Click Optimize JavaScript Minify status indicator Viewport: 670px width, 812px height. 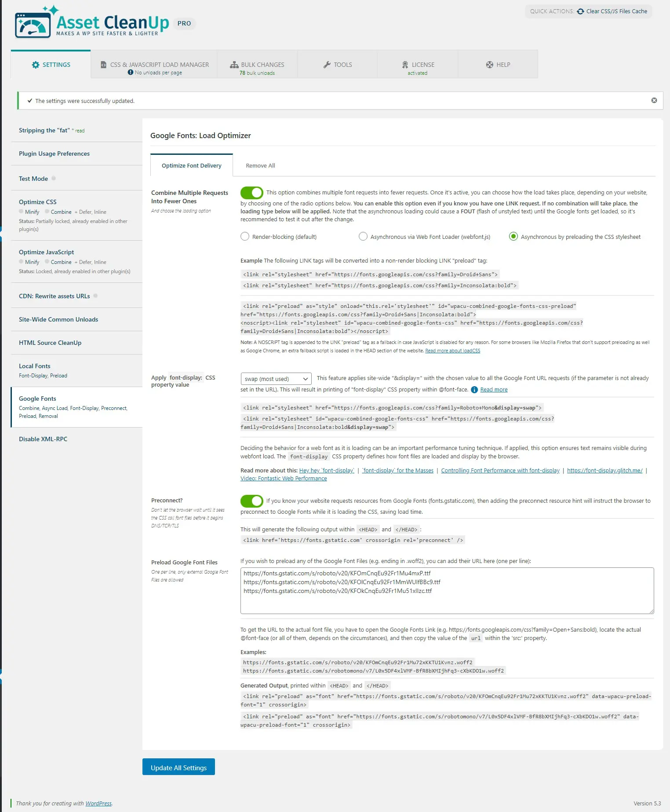[x=21, y=261]
